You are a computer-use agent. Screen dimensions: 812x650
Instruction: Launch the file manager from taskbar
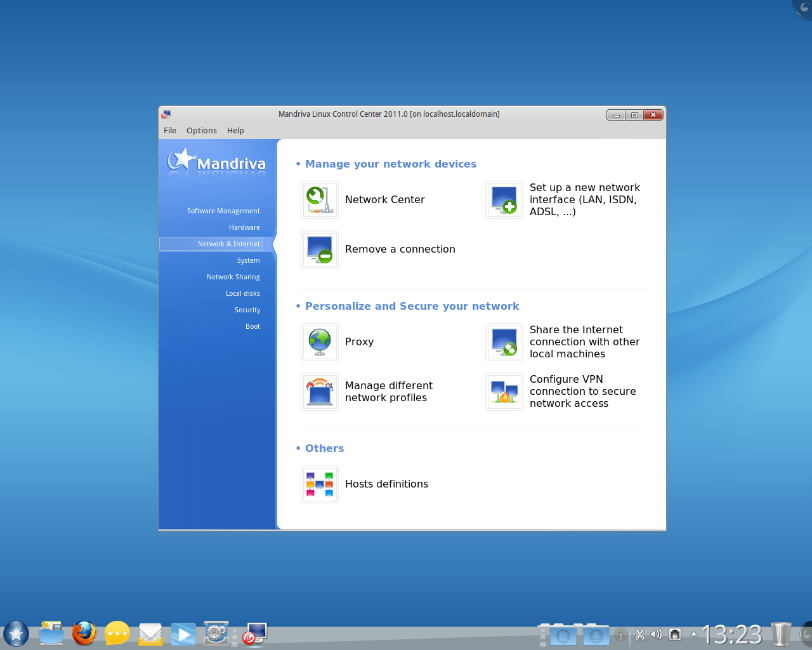51,633
